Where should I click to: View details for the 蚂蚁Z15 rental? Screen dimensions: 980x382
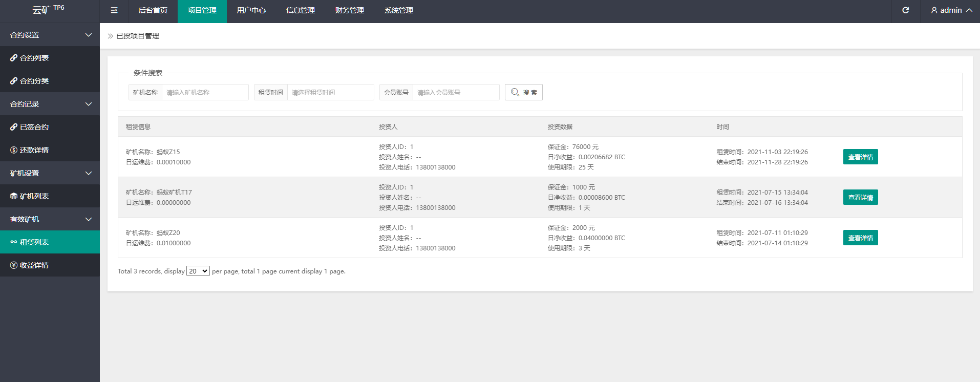(x=860, y=157)
